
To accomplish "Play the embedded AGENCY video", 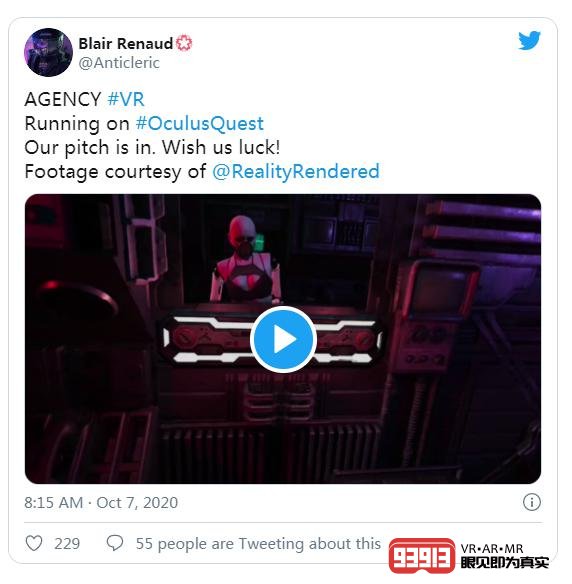I will (x=283, y=339).
